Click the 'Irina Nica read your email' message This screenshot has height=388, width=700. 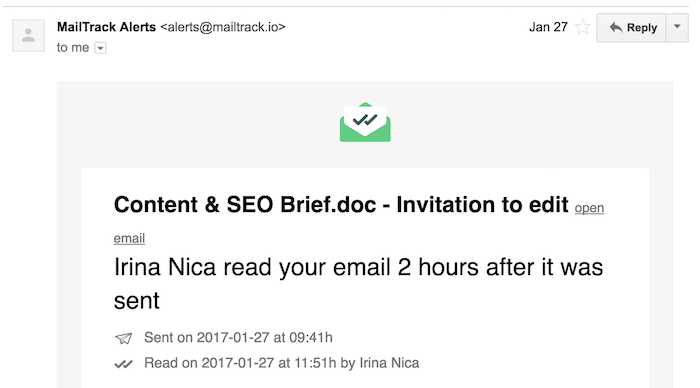tap(358, 284)
